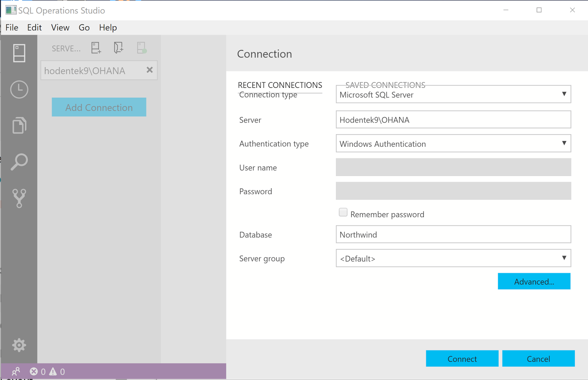Toggle the Remember password checkbox
This screenshot has width=588, height=380.
tap(343, 212)
